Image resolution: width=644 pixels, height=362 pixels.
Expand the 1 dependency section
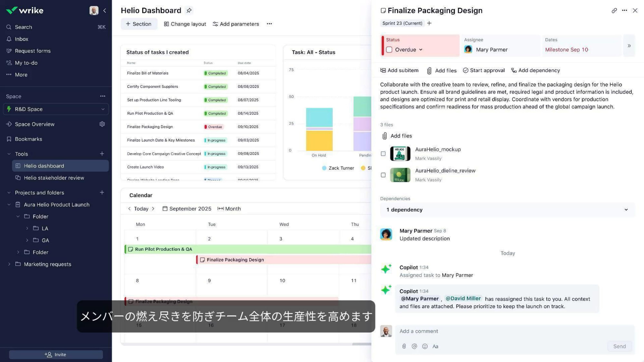[626, 210]
